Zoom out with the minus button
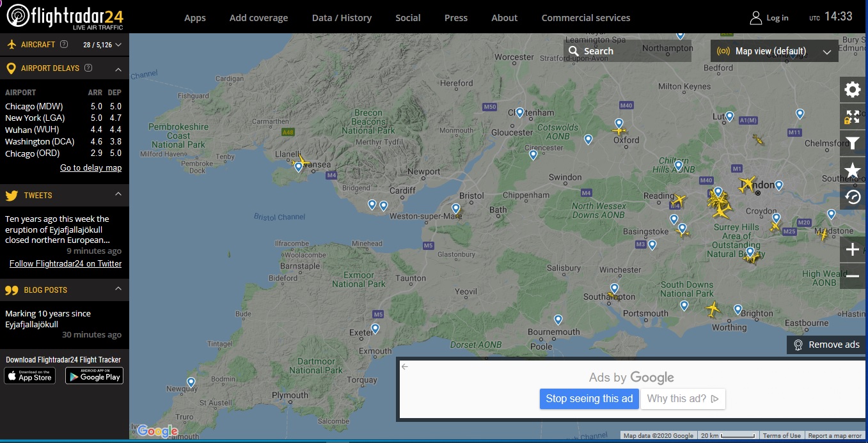The image size is (868, 443). pyautogui.click(x=852, y=276)
